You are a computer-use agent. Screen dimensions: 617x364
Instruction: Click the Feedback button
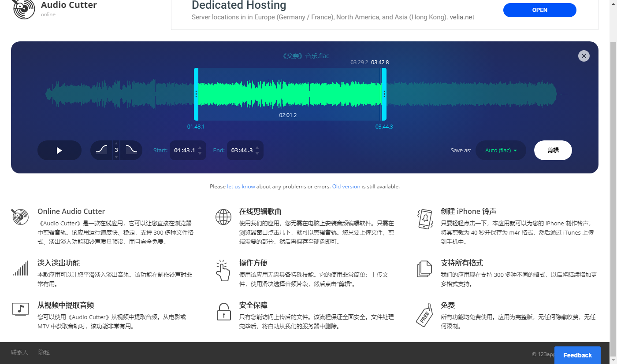tap(577, 355)
